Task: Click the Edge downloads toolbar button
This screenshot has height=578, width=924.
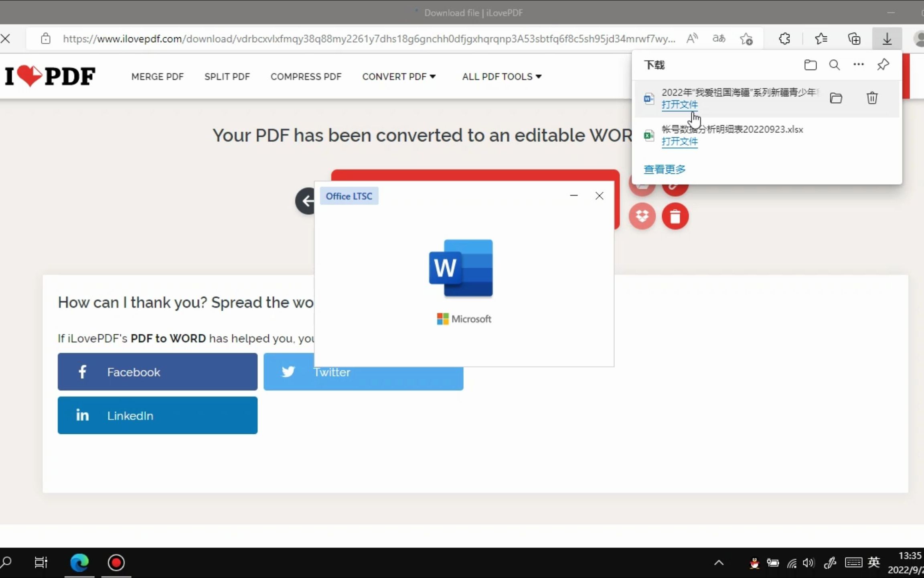Action: 887,39
